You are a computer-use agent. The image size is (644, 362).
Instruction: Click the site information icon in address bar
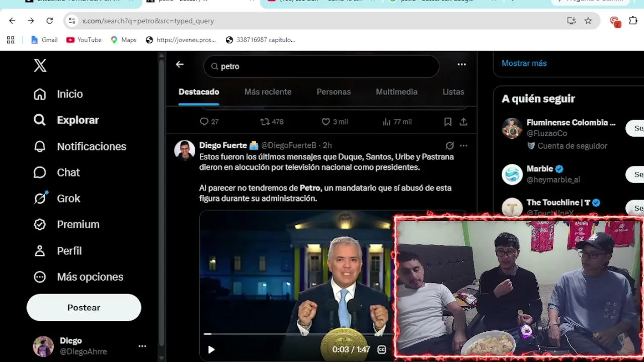click(x=72, y=21)
